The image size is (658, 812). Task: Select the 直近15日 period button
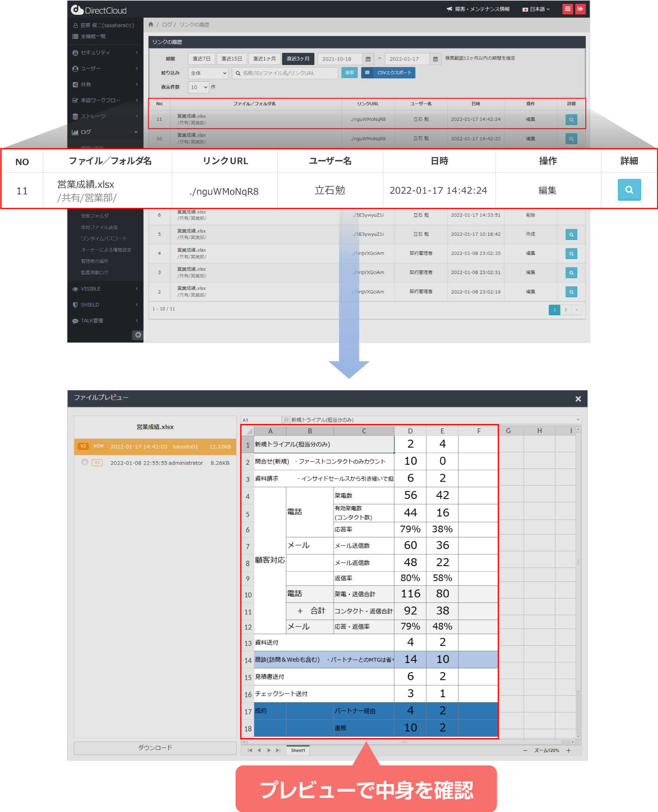232,59
